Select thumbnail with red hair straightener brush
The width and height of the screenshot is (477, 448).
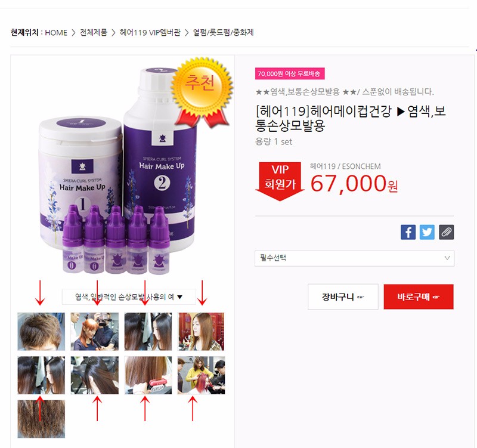coord(148,375)
